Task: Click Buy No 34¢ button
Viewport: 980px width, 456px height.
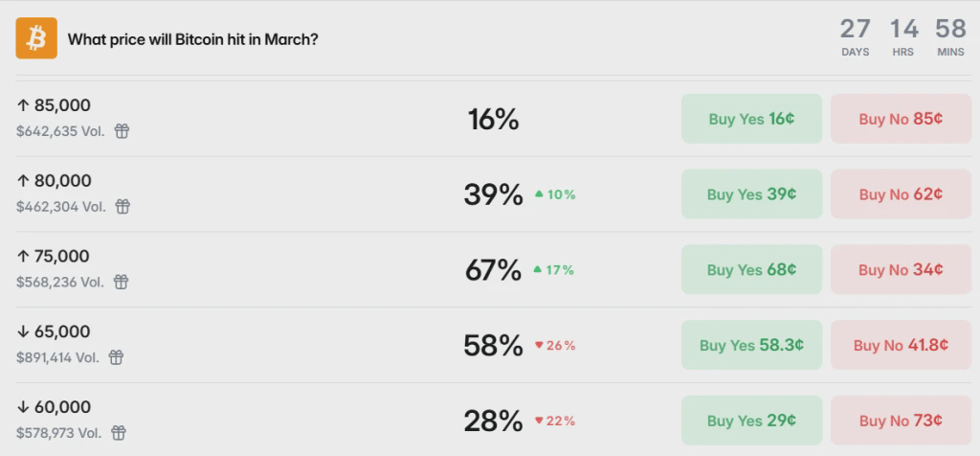Action: (x=901, y=270)
